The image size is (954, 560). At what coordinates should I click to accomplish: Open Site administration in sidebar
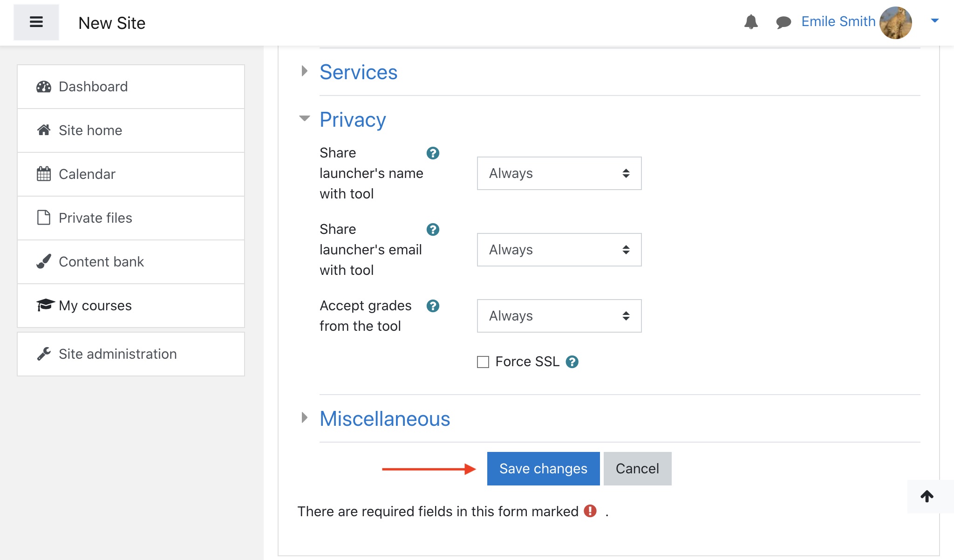point(117,354)
